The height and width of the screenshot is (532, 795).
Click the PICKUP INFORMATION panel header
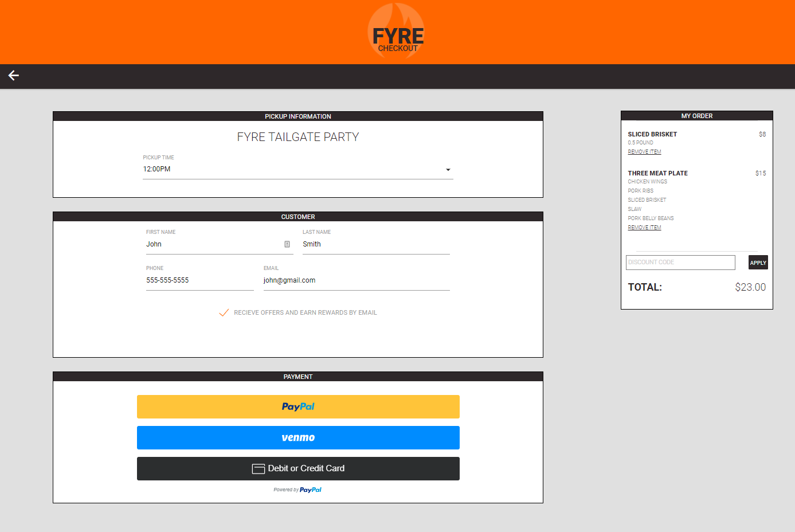(x=298, y=116)
